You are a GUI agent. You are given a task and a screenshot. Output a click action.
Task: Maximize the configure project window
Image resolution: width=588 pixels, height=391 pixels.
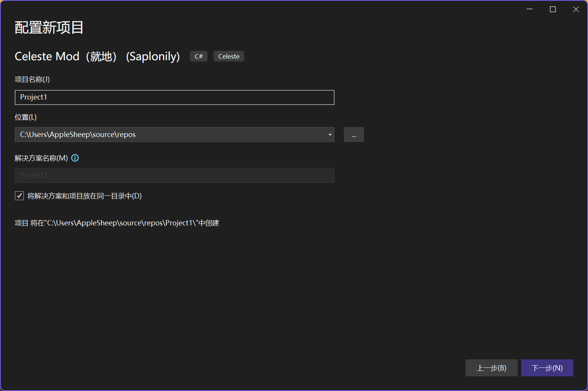coord(553,9)
